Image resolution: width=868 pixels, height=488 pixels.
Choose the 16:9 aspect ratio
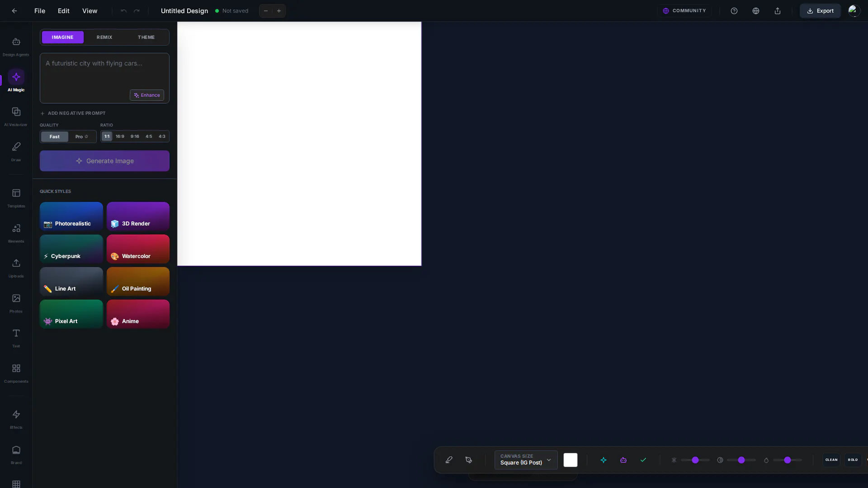click(x=120, y=136)
